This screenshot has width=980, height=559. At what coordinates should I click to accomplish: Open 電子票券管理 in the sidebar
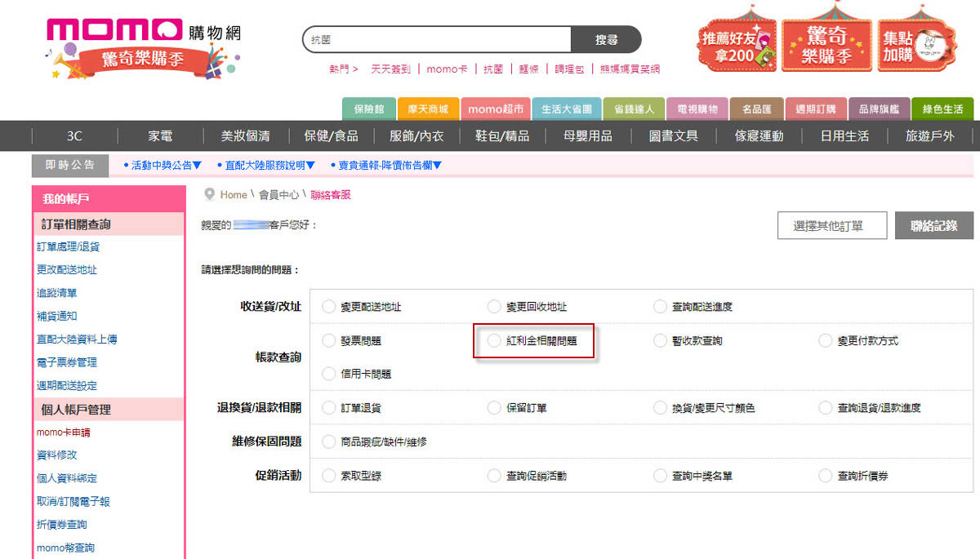[67, 362]
